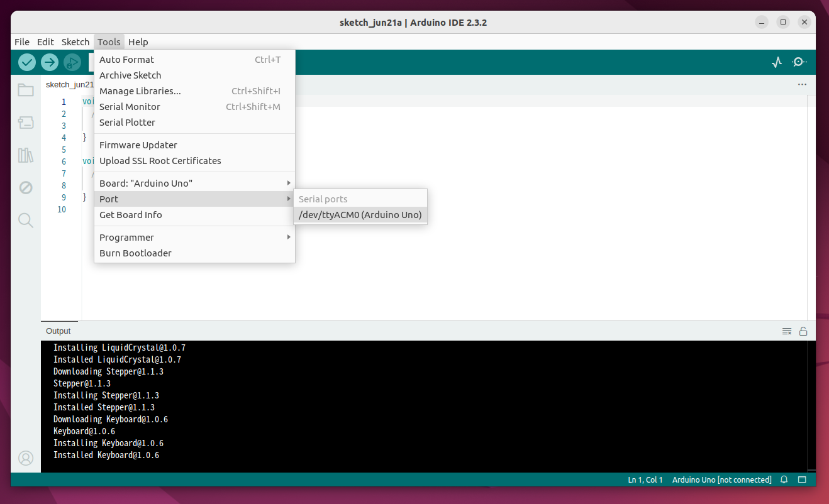Open the Library Manager sidebar icon

tap(25, 155)
